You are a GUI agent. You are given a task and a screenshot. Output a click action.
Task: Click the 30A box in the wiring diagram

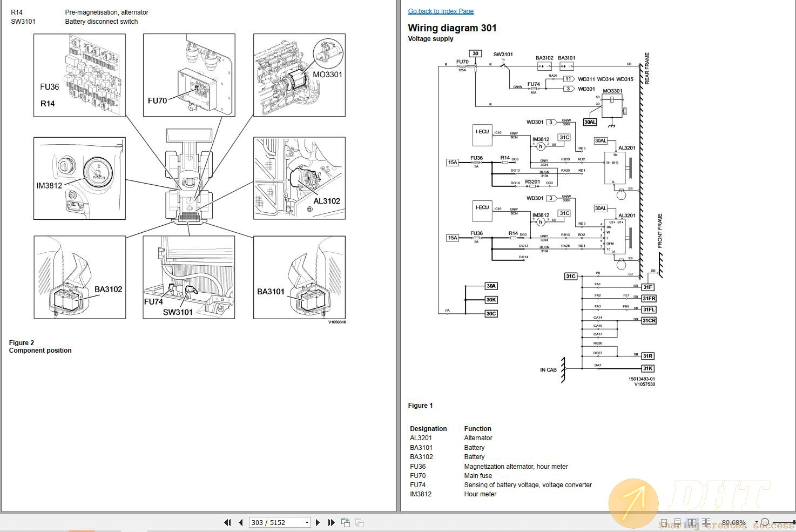pyautogui.click(x=491, y=286)
